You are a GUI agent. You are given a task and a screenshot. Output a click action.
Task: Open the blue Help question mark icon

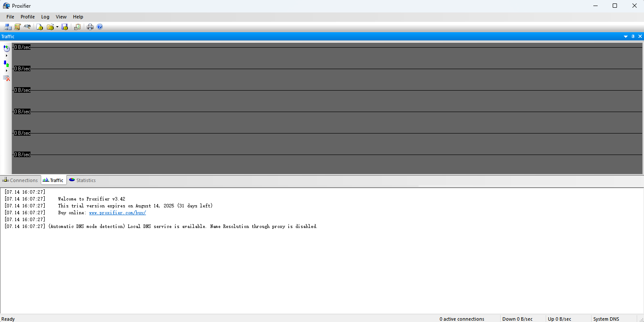tap(100, 27)
